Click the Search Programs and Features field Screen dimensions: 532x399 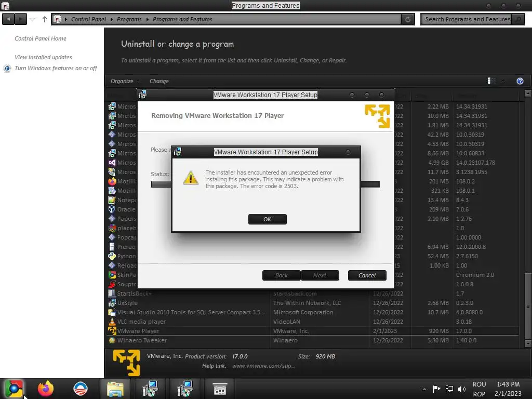point(467,19)
